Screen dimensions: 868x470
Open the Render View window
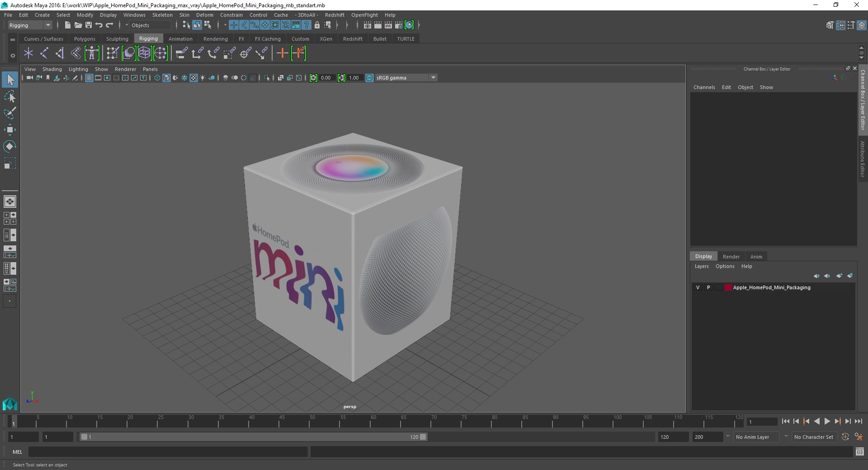tap(368, 25)
